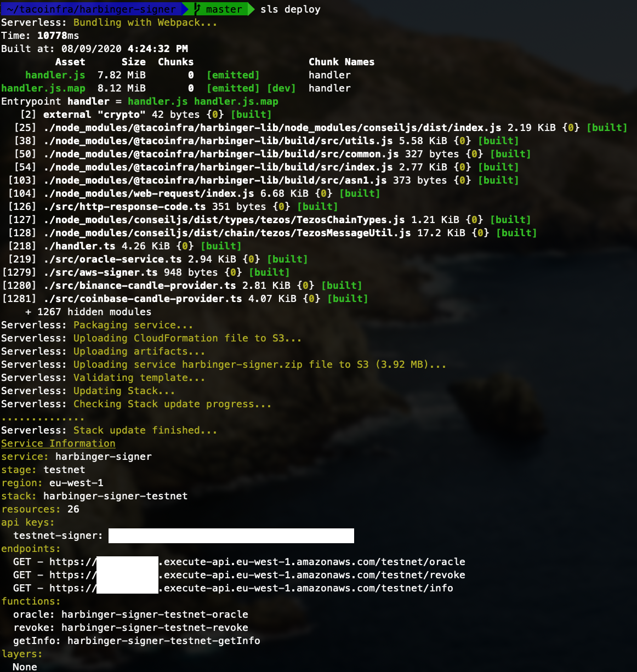This screenshot has height=672, width=637.
Task: Click the 'testnet-signer:' api key label
Action: (58, 536)
